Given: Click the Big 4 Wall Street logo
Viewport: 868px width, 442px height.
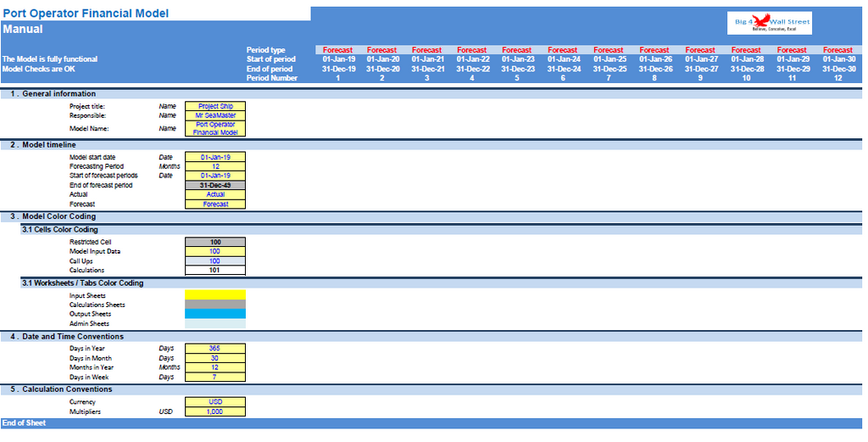Looking at the screenshot, I should tap(770, 23).
